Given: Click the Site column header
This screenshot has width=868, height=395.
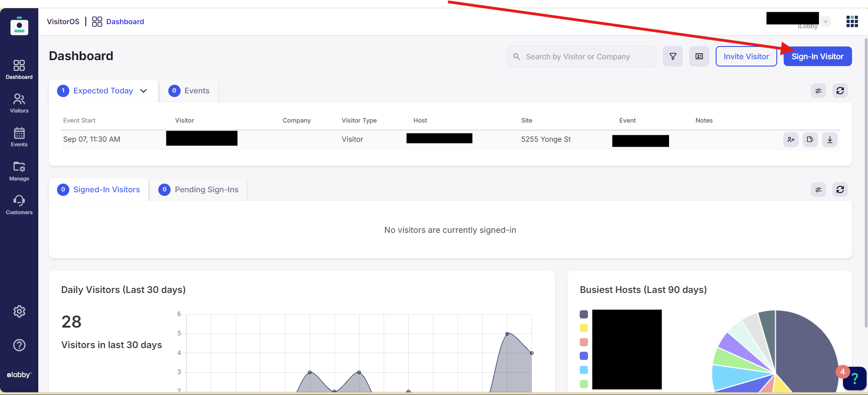Looking at the screenshot, I should pos(527,120).
